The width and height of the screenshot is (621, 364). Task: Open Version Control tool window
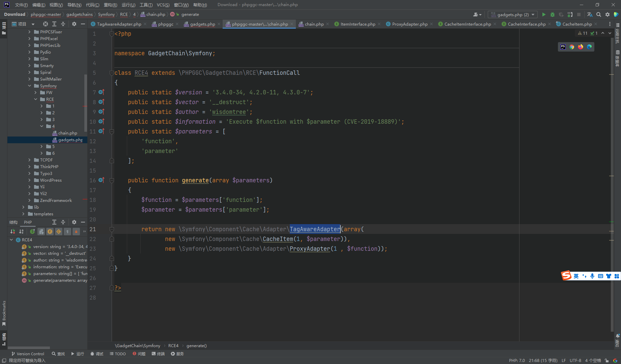[28, 354]
